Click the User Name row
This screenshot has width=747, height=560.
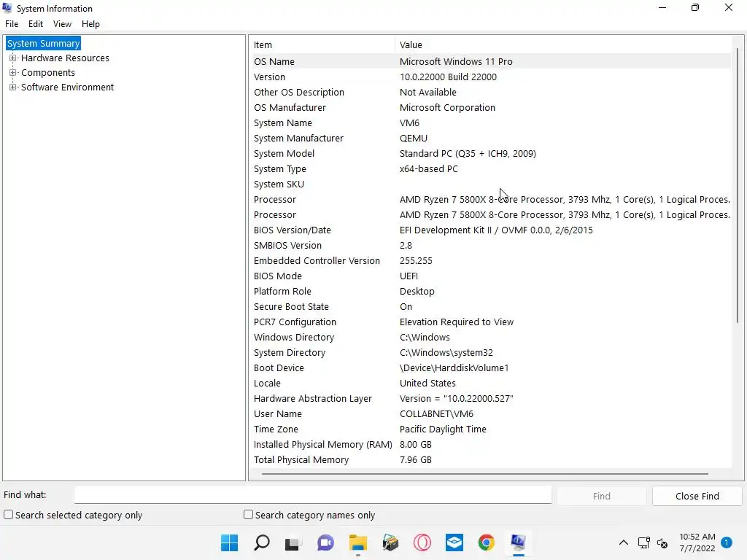[x=491, y=413]
